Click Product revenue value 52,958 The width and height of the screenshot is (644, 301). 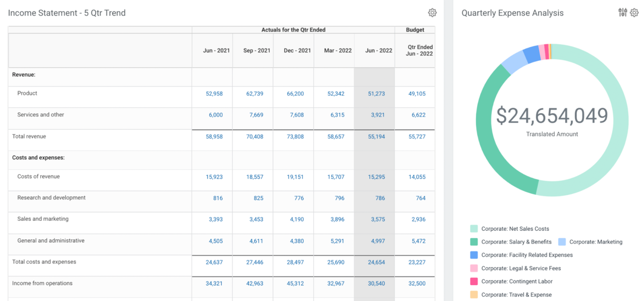pos(214,94)
